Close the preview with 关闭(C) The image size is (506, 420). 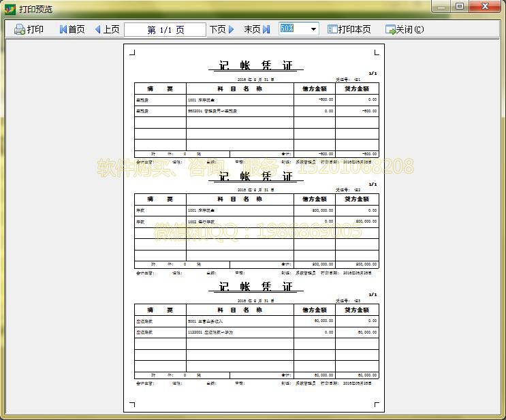click(405, 29)
